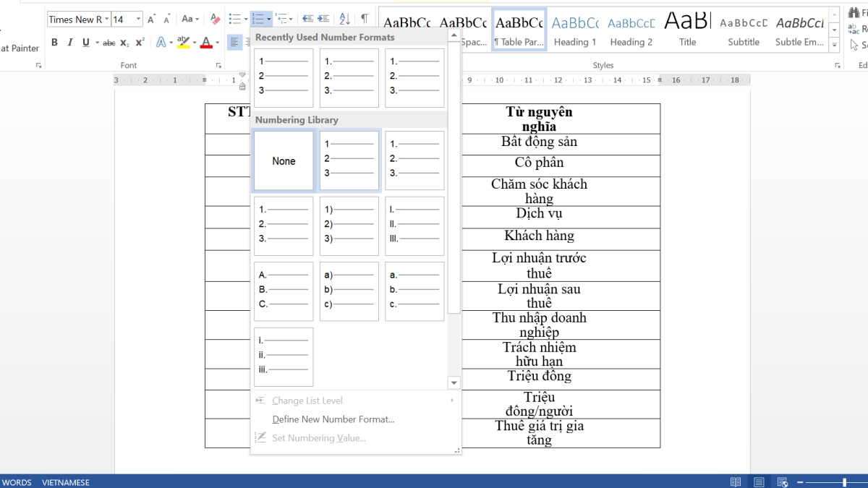Viewport: 868px width, 488px height.
Task: Click the Find binoculars icon
Action: 854,12
